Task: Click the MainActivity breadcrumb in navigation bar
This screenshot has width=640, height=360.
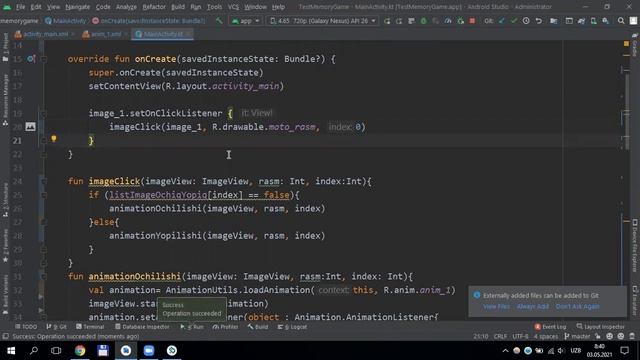Action: (66, 21)
